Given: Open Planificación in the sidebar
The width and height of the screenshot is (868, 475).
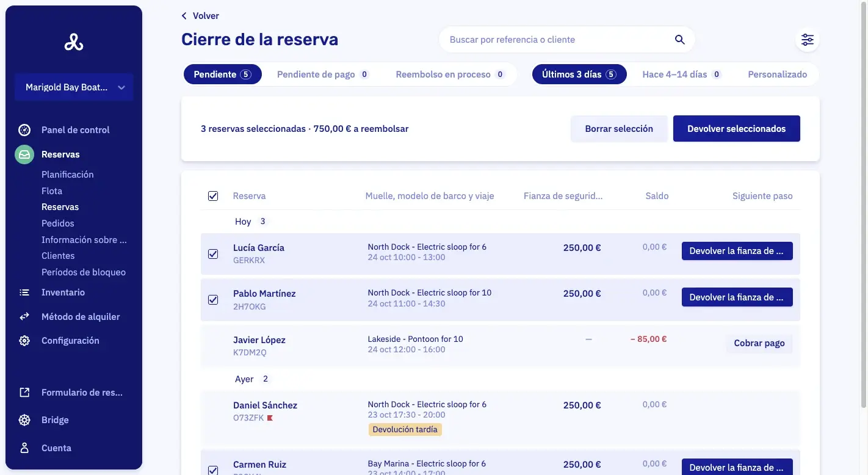Looking at the screenshot, I should 68,175.
